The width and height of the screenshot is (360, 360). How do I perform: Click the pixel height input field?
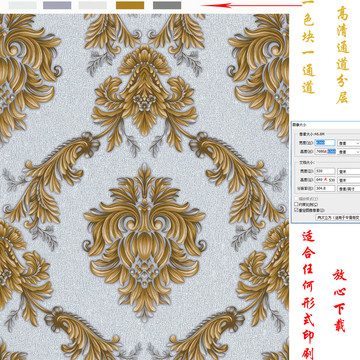[325, 152]
